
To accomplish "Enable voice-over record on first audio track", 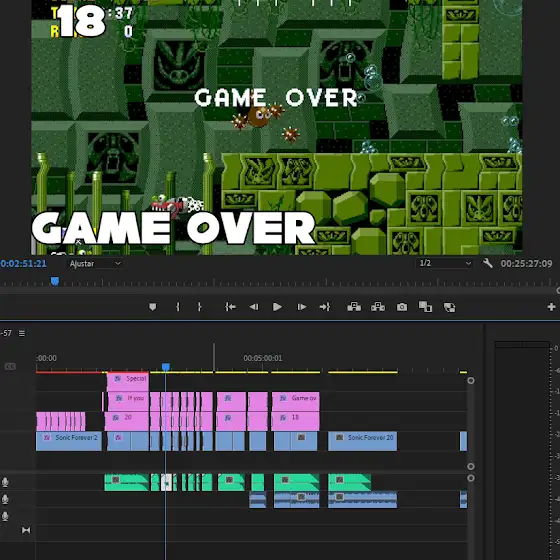I will pyautogui.click(x=5, y=482).
